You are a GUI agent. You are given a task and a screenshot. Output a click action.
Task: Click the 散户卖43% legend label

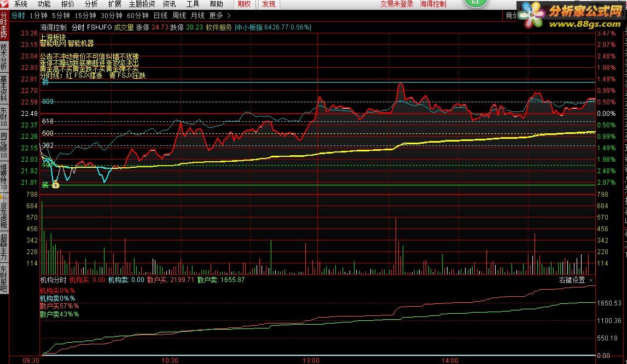pyautogui.click(x=59, y=314)
